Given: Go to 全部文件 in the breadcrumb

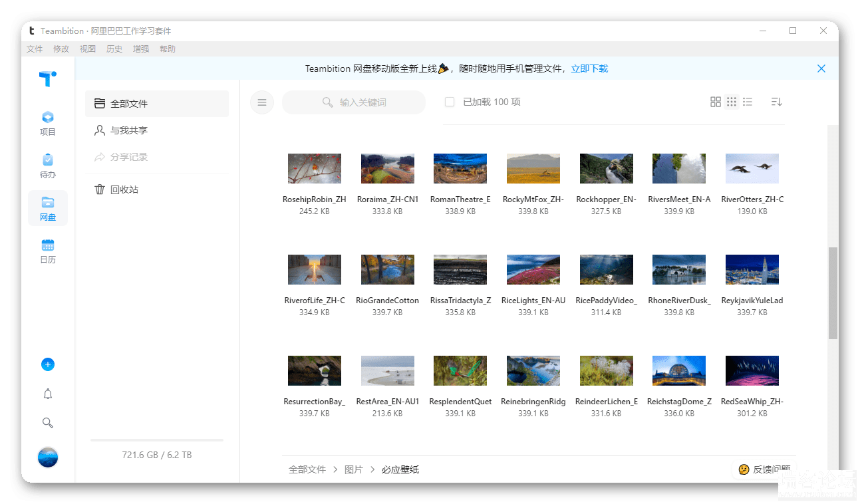Looking at the screenshot, I should (307, 469).
